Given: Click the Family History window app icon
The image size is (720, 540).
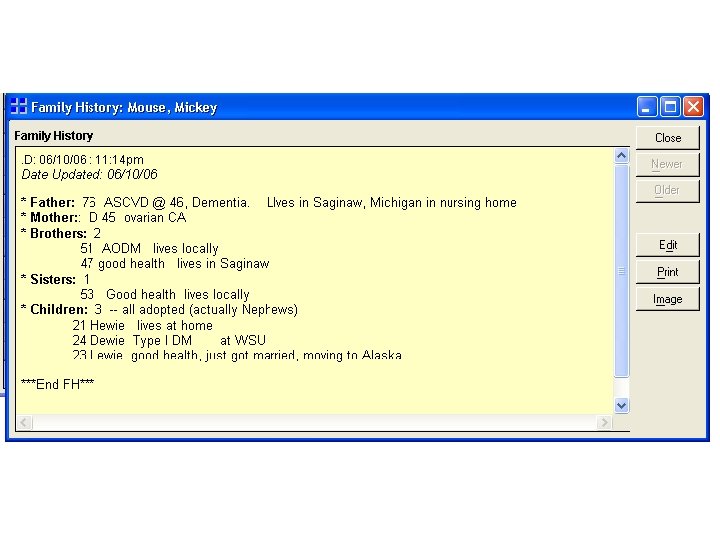Looking at the screenshot, I should point(19,107).
